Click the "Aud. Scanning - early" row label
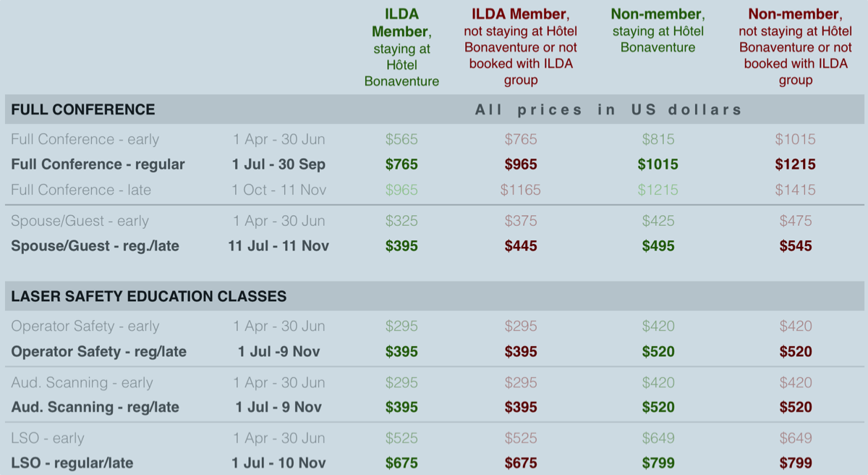 point(82,382)
